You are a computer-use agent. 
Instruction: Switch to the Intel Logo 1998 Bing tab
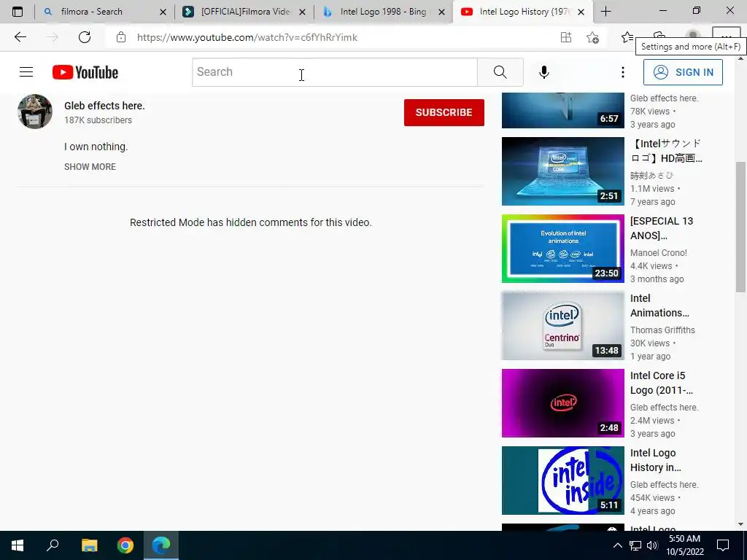coord(384,12)
